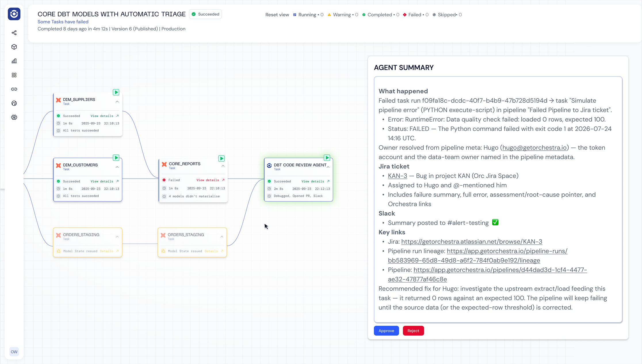Open the cube-shaped sidebar icon
The image size is (642, 364).
[x=14, y=47]
